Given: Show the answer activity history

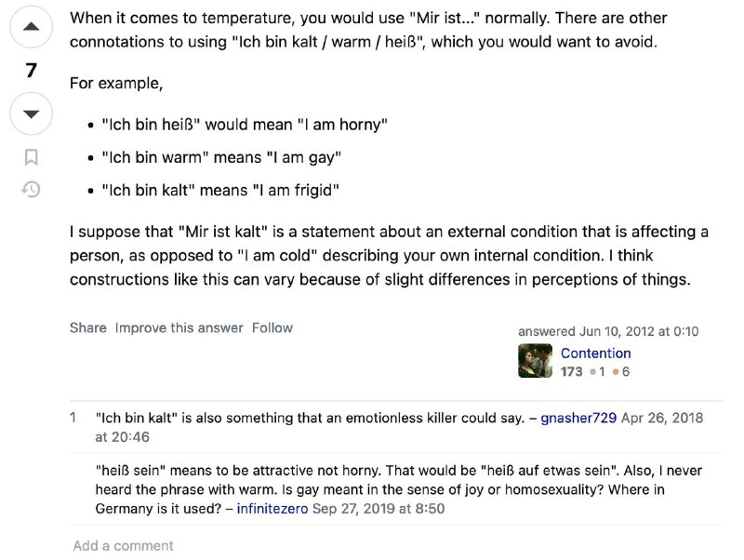Looking at the screenshot, I should coord(31,189).
